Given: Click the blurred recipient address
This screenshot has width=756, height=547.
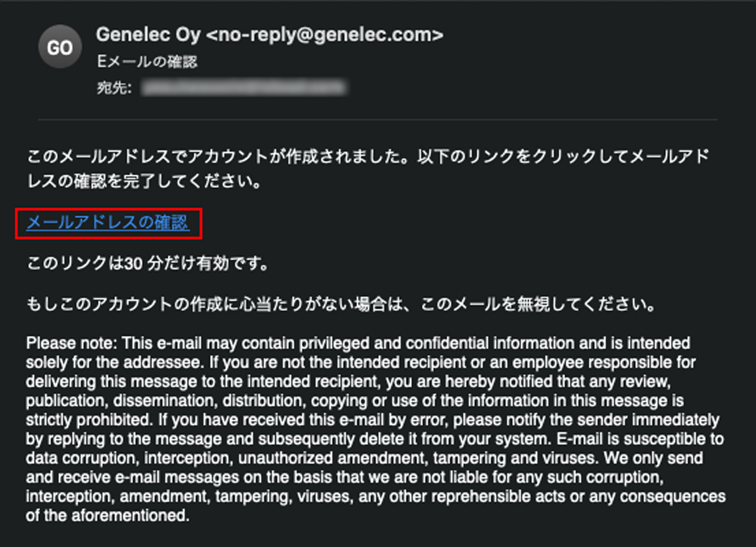Looking at the screenshot, I should [x=244, y=87].
